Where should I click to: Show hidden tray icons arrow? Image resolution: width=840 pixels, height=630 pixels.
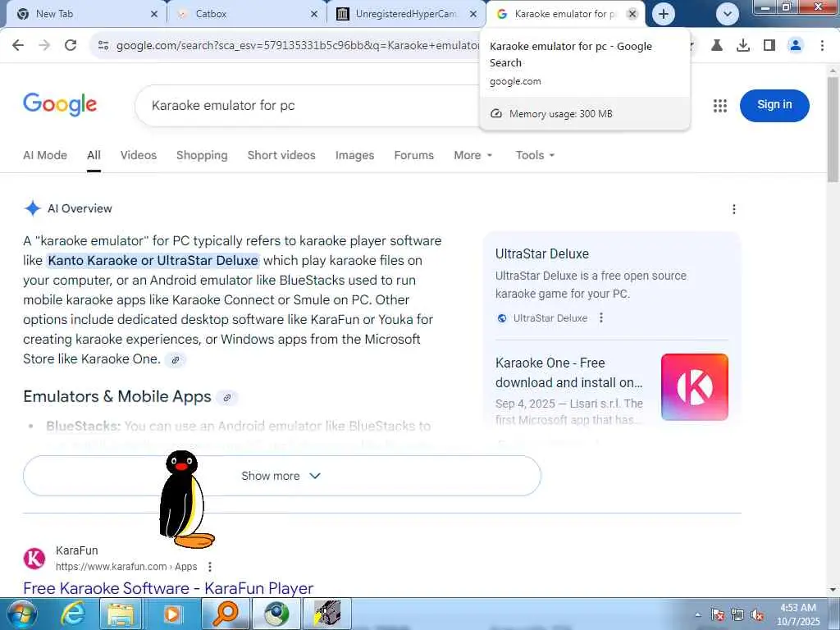[697, 614]
